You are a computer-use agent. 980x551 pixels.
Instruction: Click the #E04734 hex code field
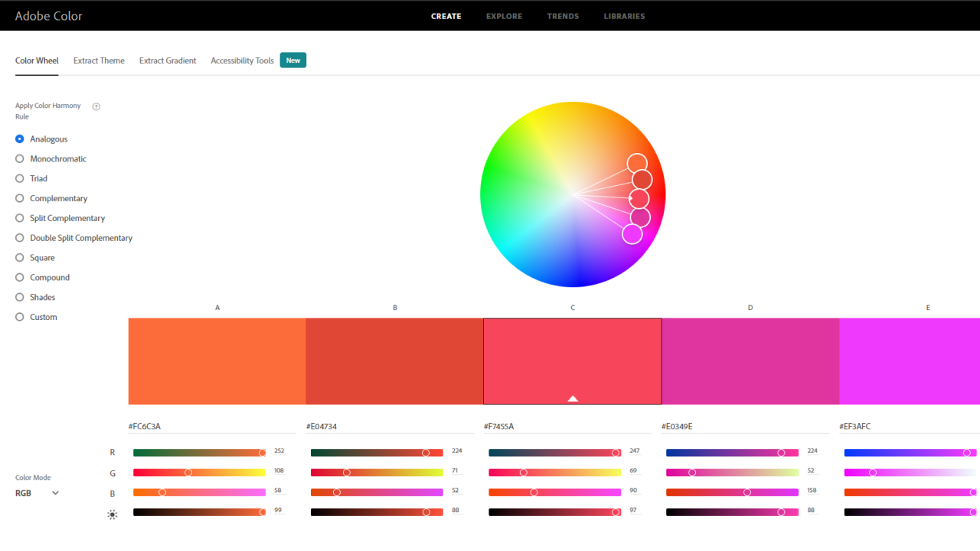point(389,426)
